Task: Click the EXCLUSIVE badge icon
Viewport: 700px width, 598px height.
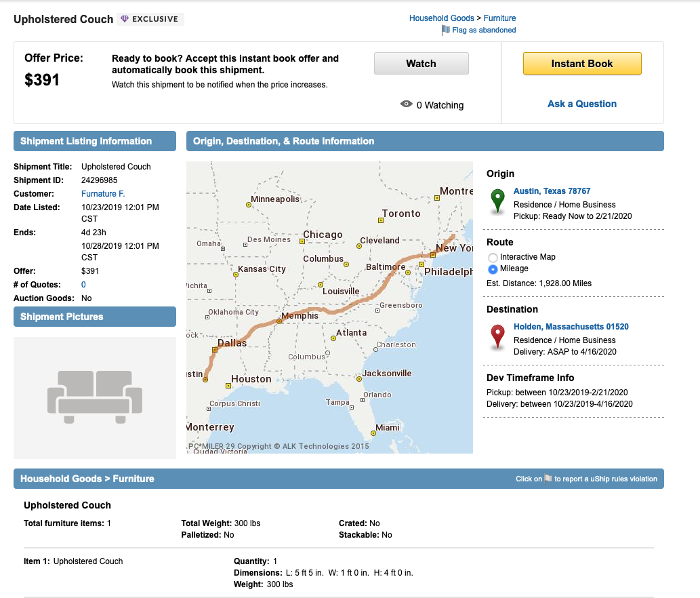Action: tap(125, 19)
